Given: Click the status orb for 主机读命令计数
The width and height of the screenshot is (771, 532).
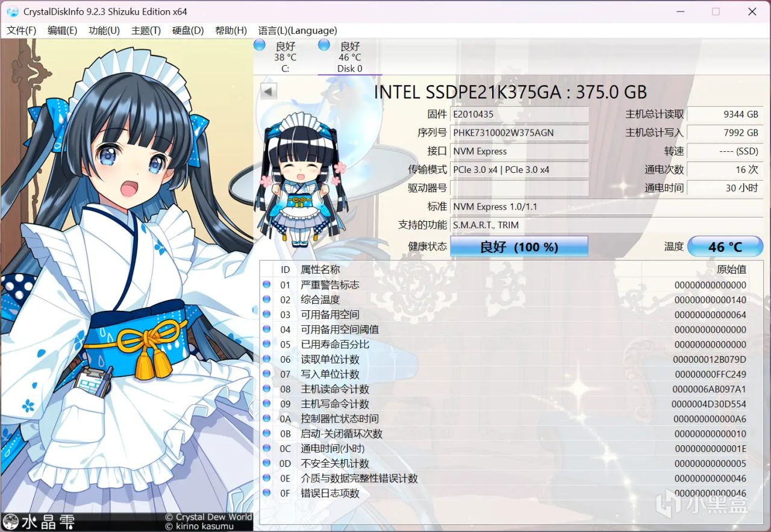Looking at the screenshot, I should click(x=266, y=389).
